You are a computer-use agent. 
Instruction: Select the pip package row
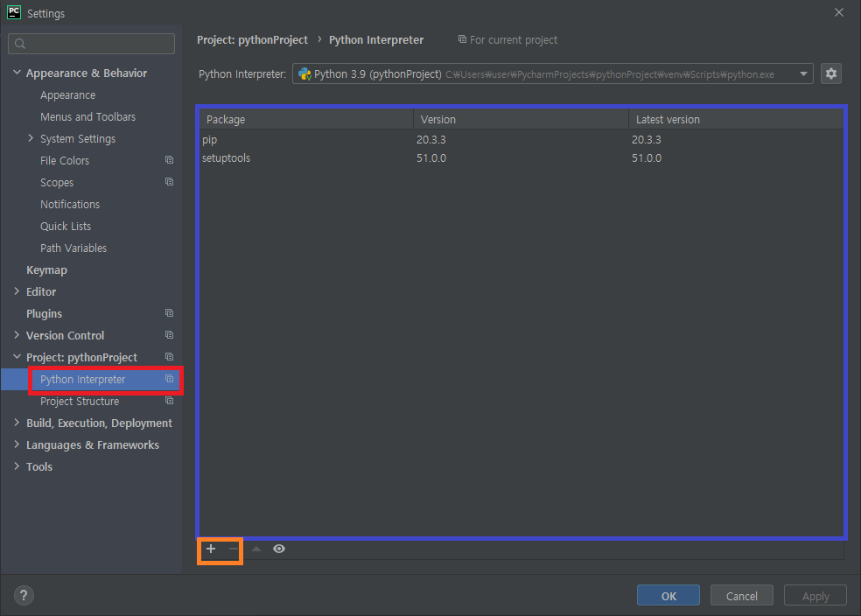pos(521,139)
